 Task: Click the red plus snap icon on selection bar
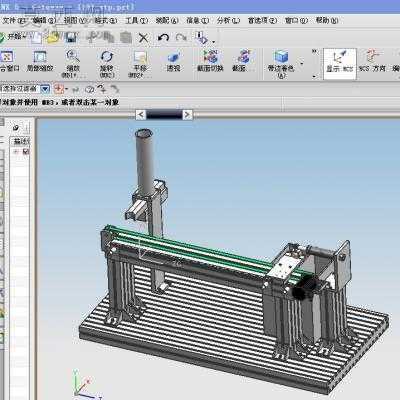pyautogui.click(x=59, y=89)
